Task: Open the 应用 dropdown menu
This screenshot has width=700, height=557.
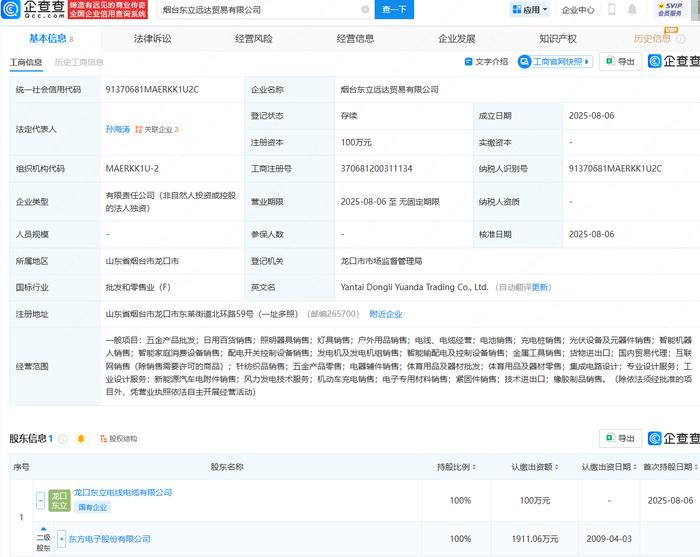Action: (x=530, y=9)
